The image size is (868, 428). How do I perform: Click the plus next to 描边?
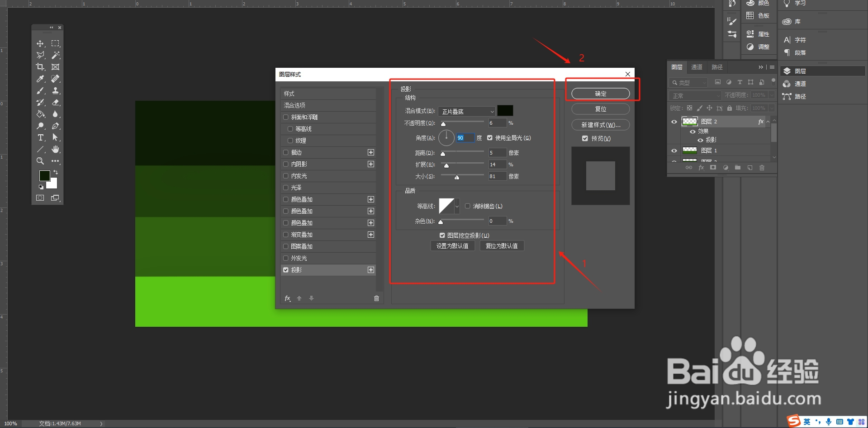click(x=371, y=152)
